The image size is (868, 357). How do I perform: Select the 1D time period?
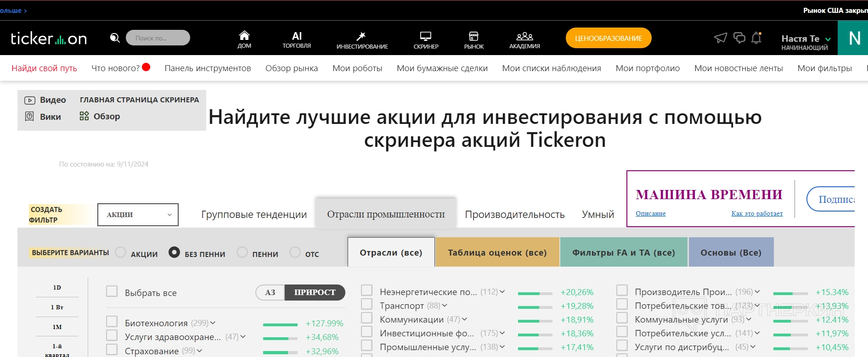click(57, 288)
